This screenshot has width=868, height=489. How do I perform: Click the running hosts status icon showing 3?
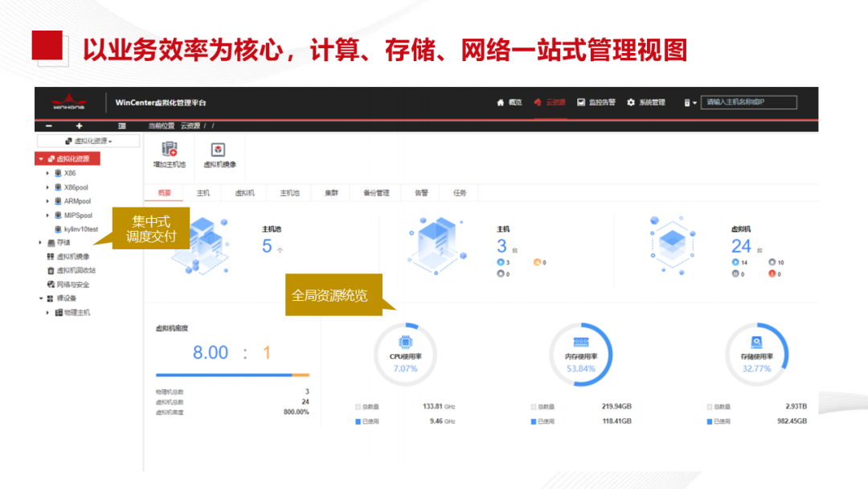coord(501,262)
